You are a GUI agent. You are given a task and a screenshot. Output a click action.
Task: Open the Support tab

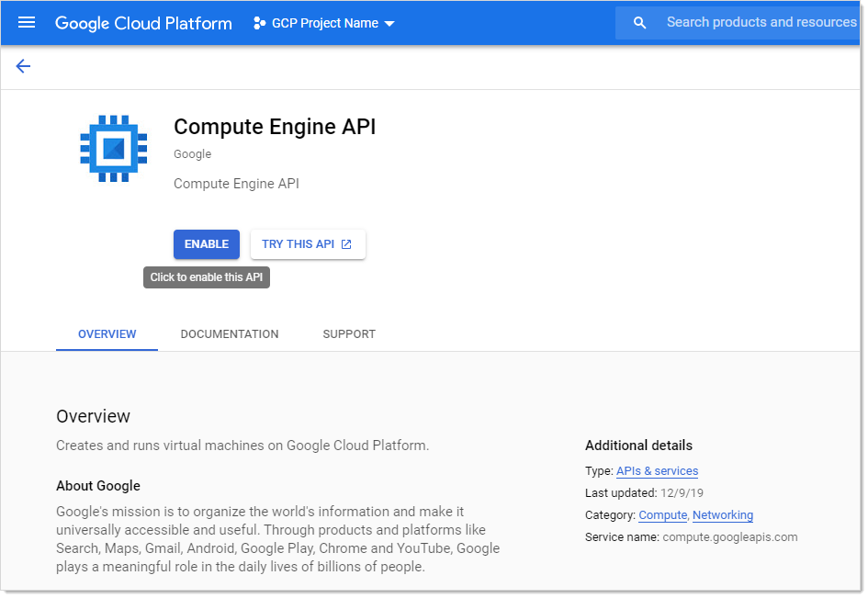tap(349, 334)
